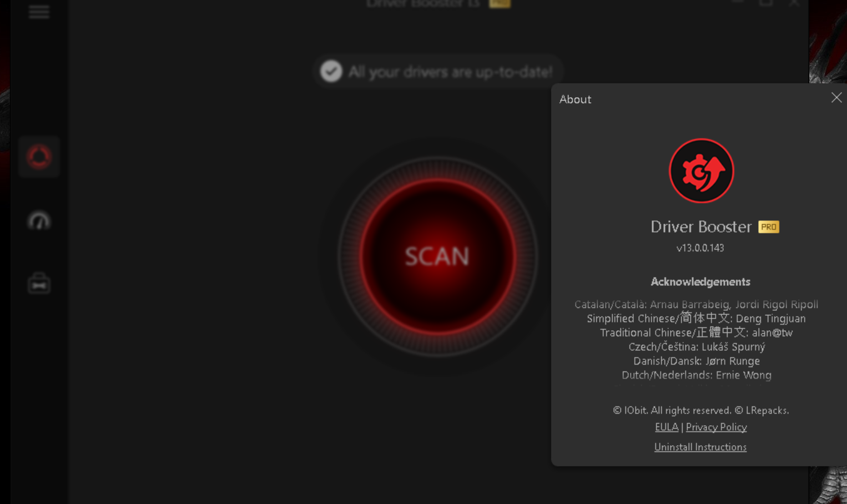
Task: Open the Uninstall Instructions link
Action: click(700, 447)
